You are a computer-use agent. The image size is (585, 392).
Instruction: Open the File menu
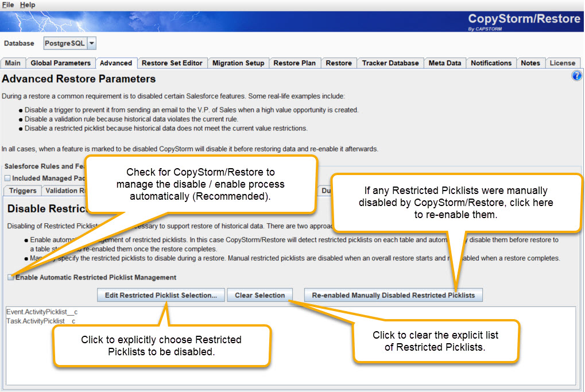8,5
